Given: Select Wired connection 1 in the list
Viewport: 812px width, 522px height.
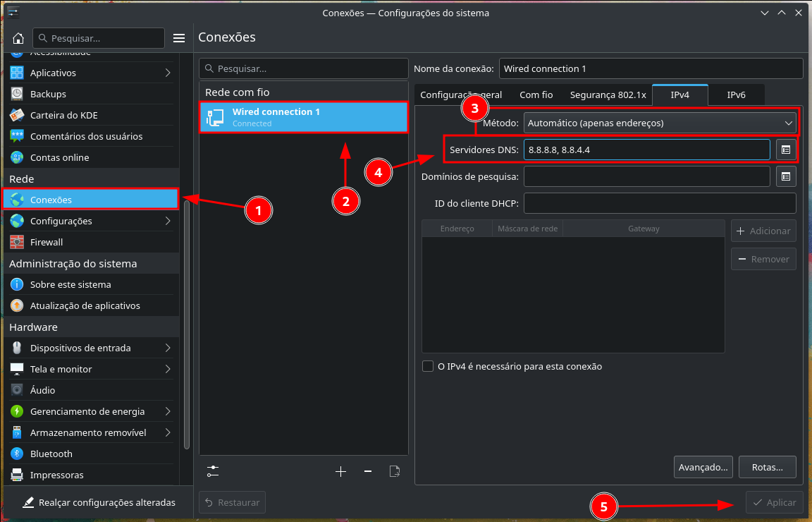Looking at the screenshot, I should pos(304,117).
